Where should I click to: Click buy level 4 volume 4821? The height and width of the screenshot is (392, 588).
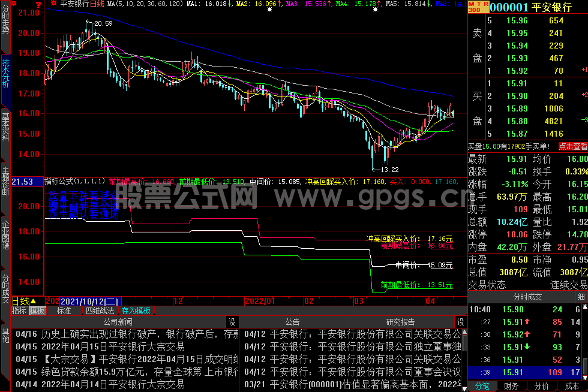coord(554,121)
